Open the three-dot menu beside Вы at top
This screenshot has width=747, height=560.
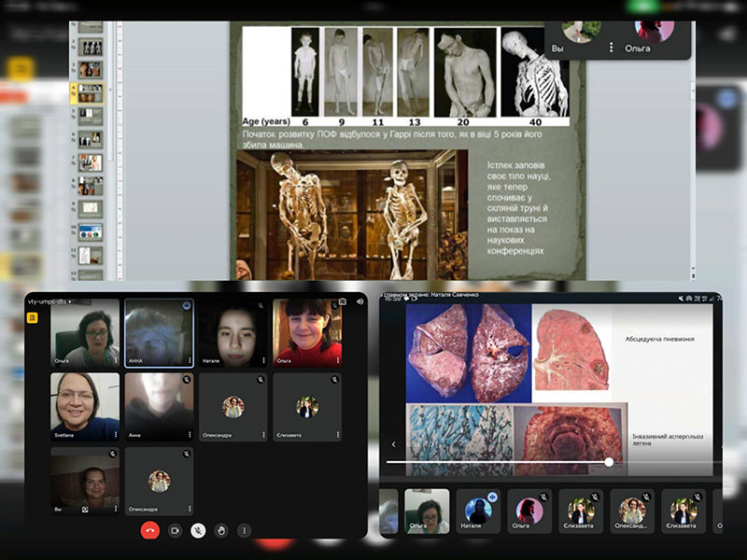pos(612,47)
